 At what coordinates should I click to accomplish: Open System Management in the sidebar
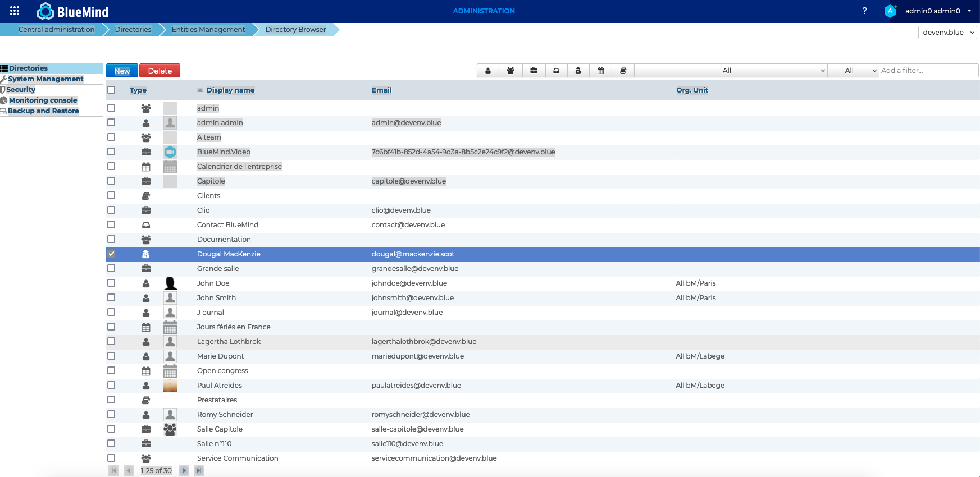pos(45,79)
